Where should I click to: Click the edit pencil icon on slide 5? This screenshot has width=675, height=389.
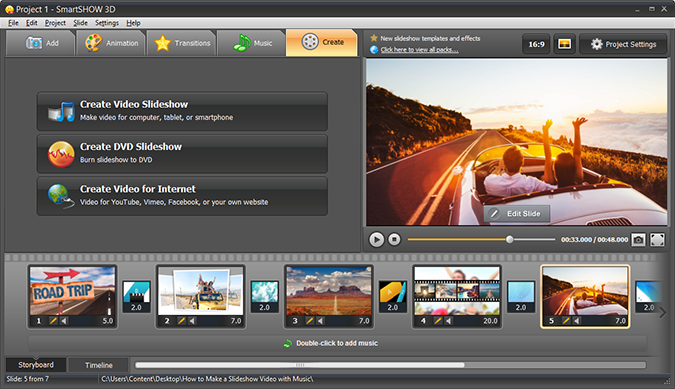[566, 321]
